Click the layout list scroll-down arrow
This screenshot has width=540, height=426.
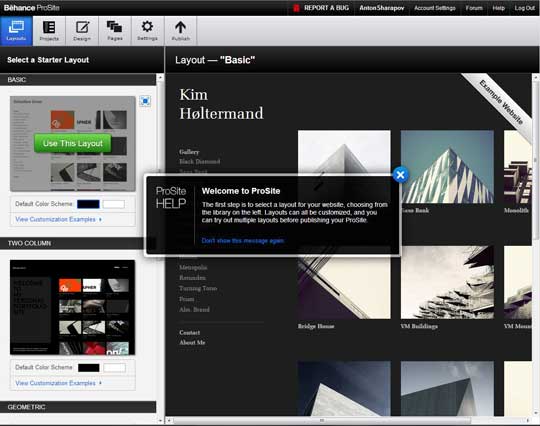pos(160,420)
